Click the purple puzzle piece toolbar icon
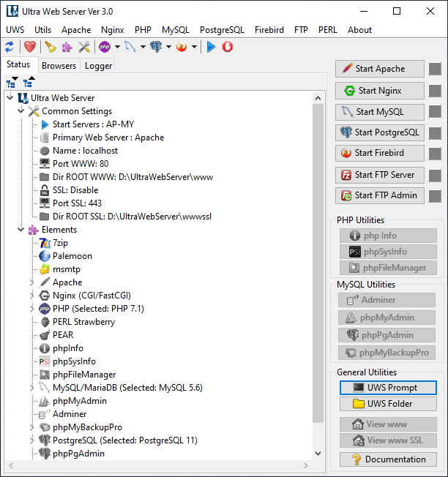This screenshot has width=448, height=477. pyautogui.click(x=67, y=47)
